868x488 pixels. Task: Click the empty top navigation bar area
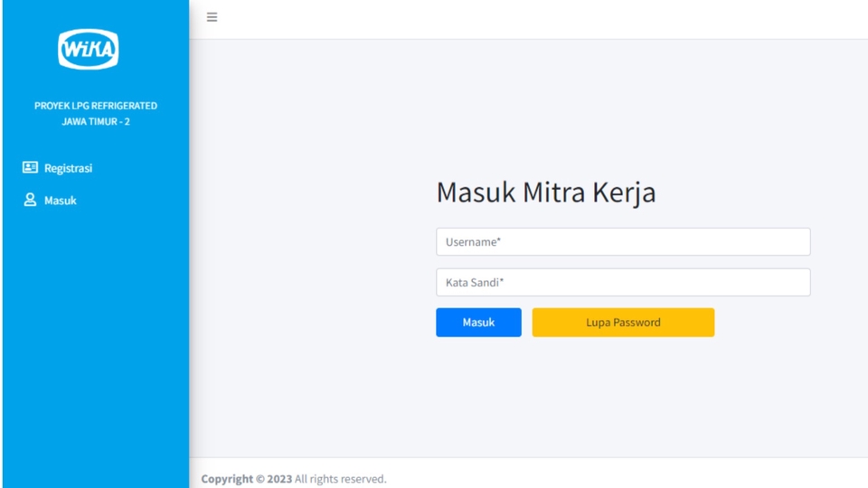coord(542,18)
